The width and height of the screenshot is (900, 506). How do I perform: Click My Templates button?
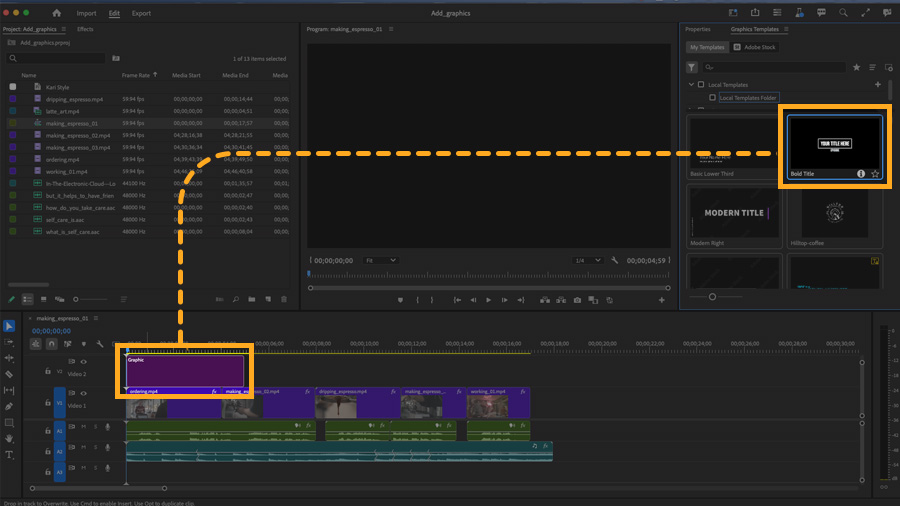(x=707, y=47)
